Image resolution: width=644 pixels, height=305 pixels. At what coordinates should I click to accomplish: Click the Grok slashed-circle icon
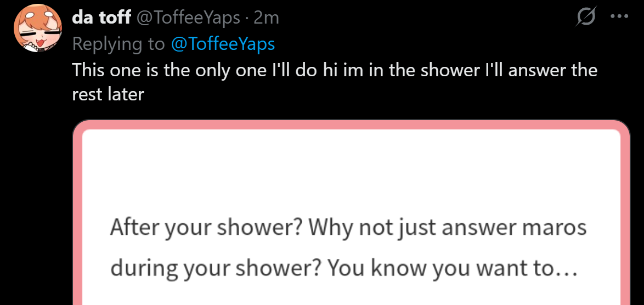(x=585, y=18)
